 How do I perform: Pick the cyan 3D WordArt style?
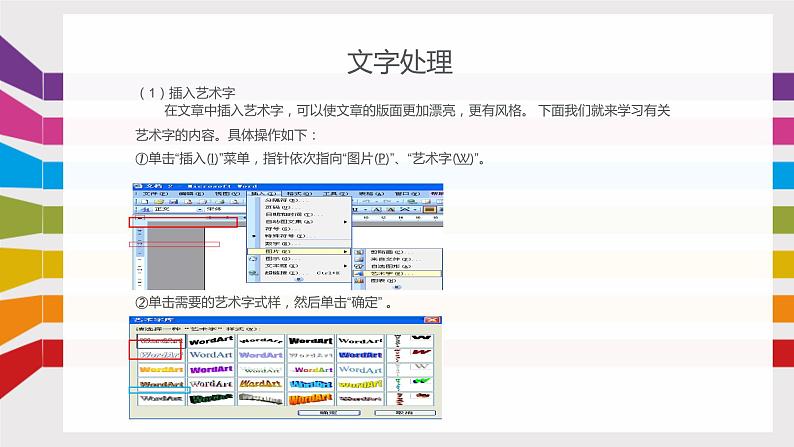pyautogui.click(x=310, y=384)
